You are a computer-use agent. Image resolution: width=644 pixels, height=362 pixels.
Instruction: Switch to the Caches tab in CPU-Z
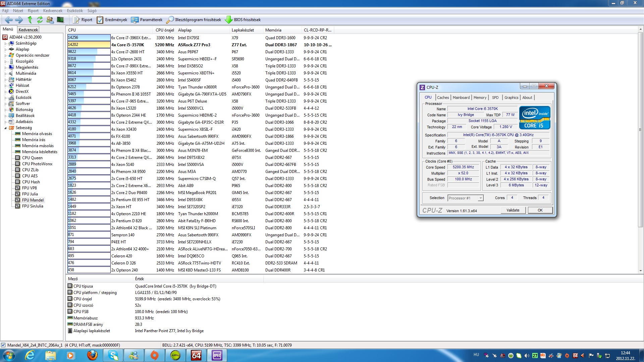point(443,98)
